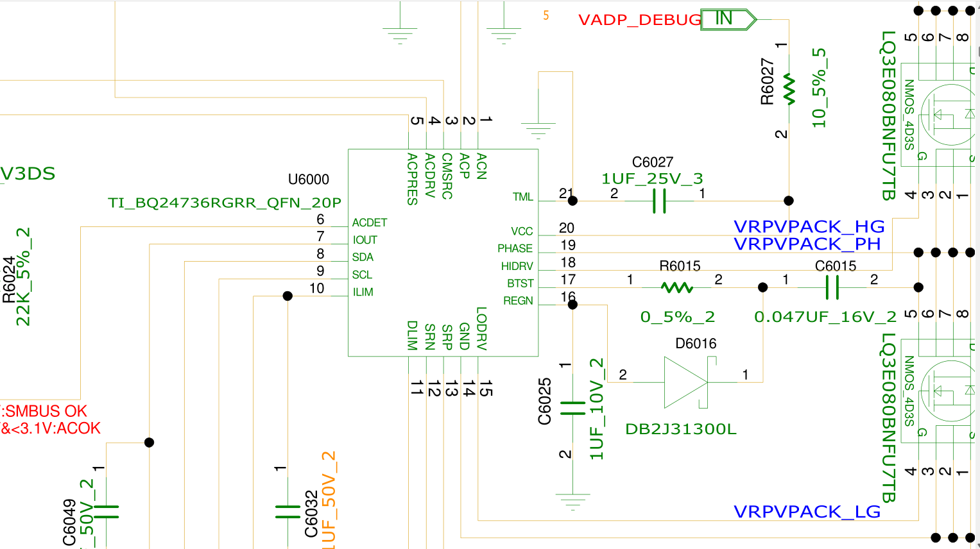
Task: Select the R6015 reference designator text
Action: coord(680,266)
